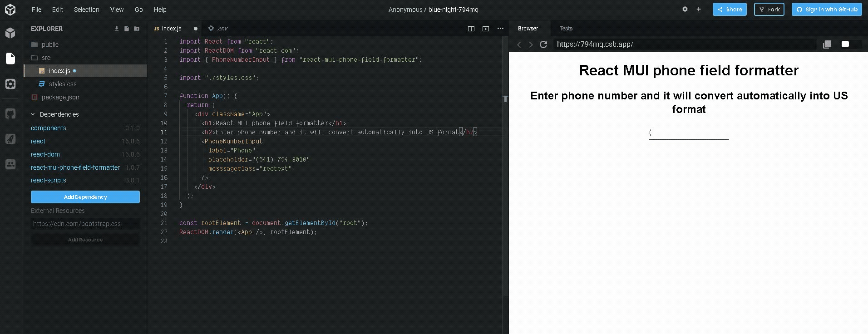Click the phone number input in preview
Screen dimensions: 868x334
689,133
